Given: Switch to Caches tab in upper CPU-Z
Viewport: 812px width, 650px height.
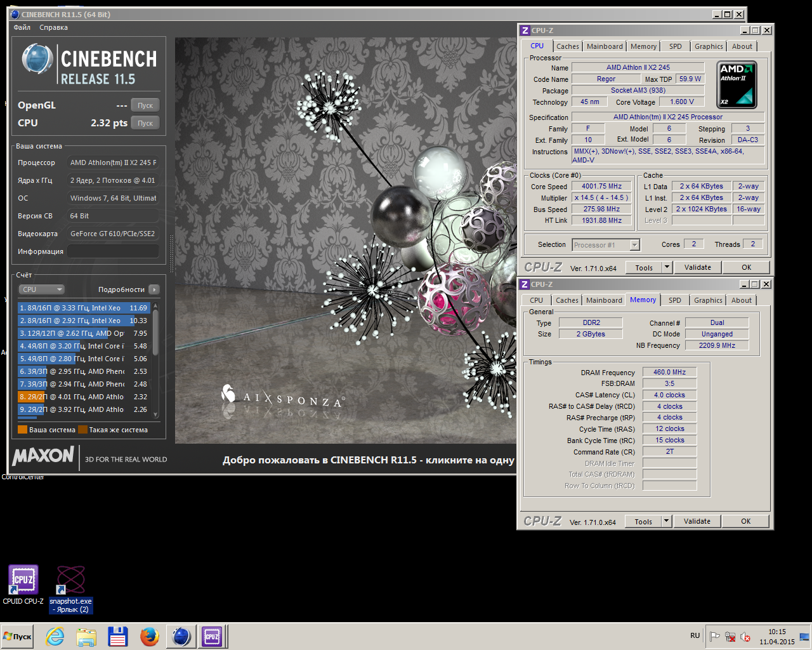Looking at the screenshot, I should pos(568,46).
